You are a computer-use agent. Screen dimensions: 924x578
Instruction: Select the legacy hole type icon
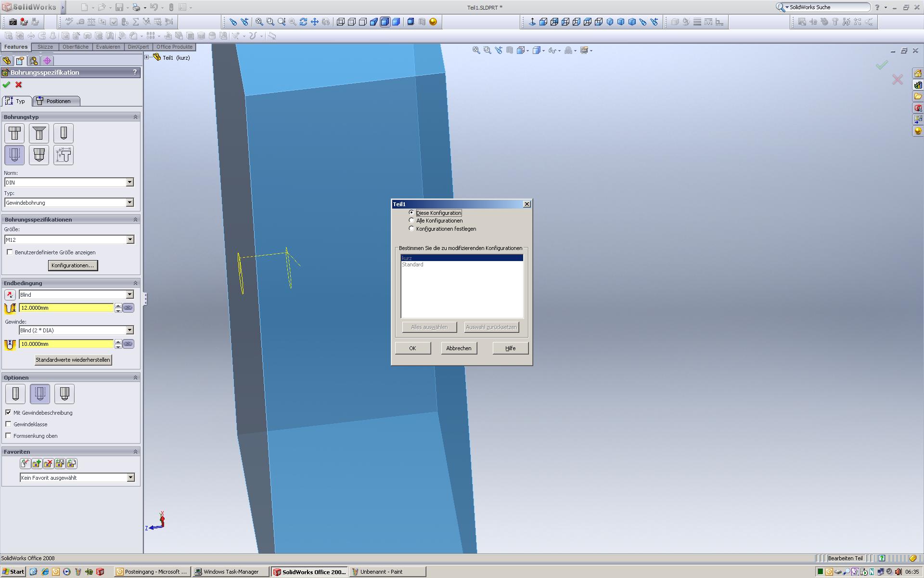[64, 155]
